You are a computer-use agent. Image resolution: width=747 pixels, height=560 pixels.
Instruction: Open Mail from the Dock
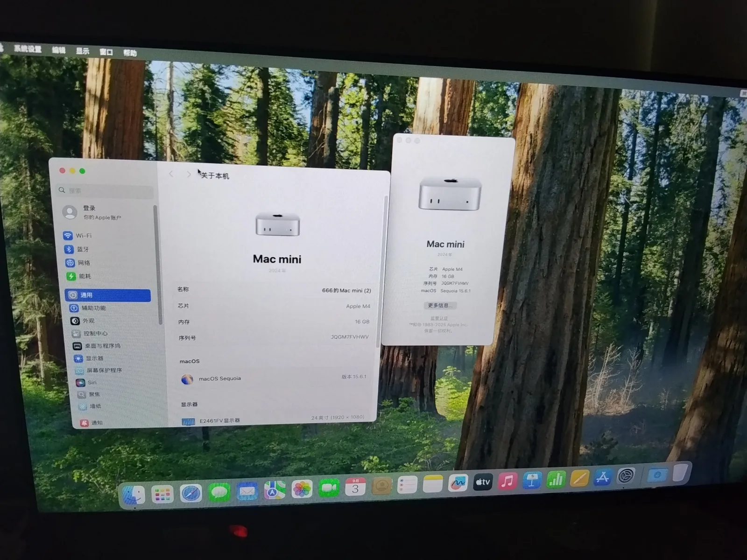(247, 491)
